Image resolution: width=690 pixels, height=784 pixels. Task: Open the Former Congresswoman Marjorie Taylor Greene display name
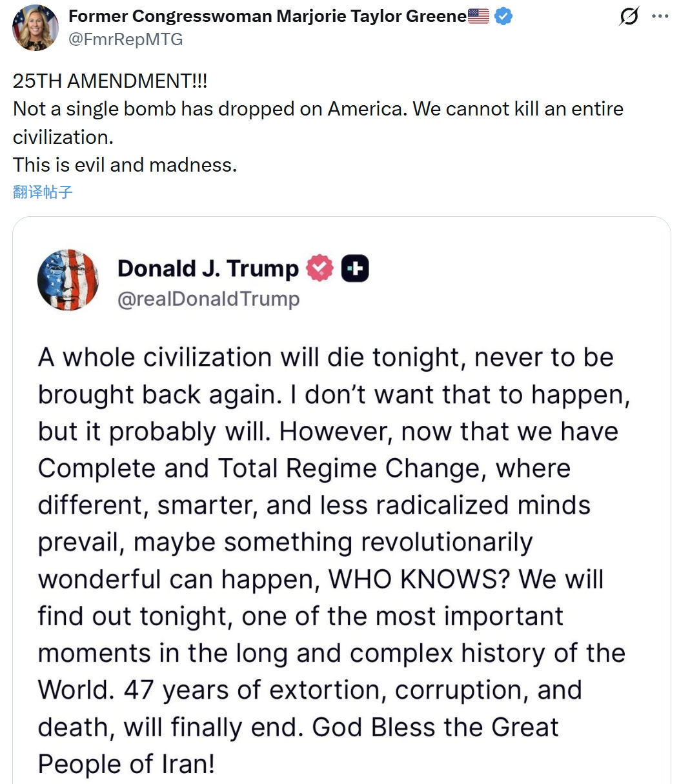pos(267,16)
